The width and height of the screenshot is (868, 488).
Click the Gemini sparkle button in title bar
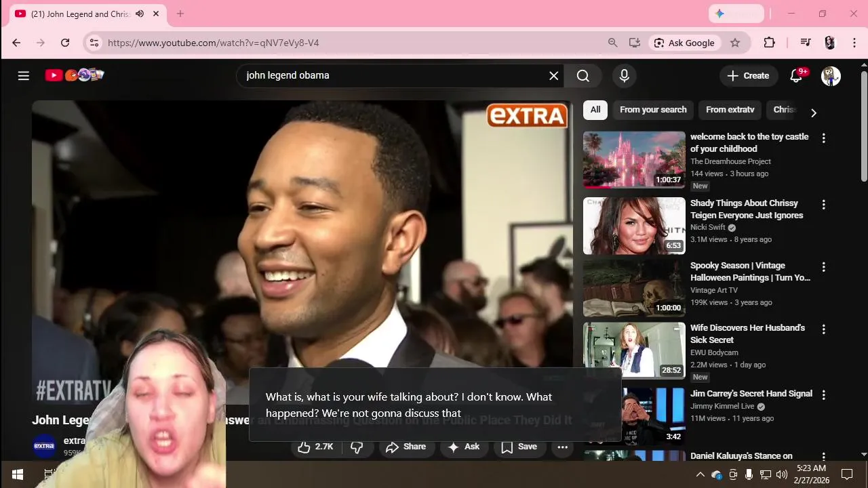pos(736,14)
